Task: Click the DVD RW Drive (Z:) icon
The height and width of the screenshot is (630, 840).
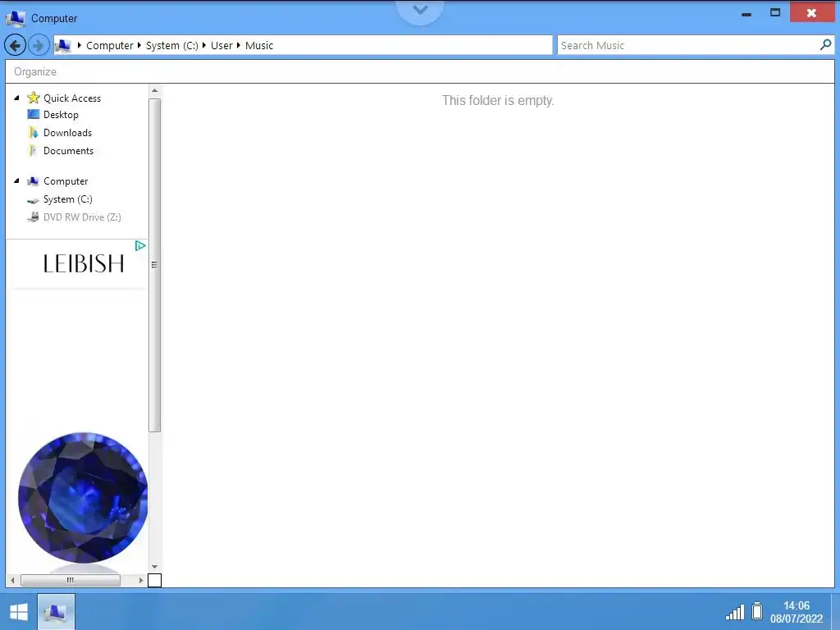Action: click(x=33, y=217)
